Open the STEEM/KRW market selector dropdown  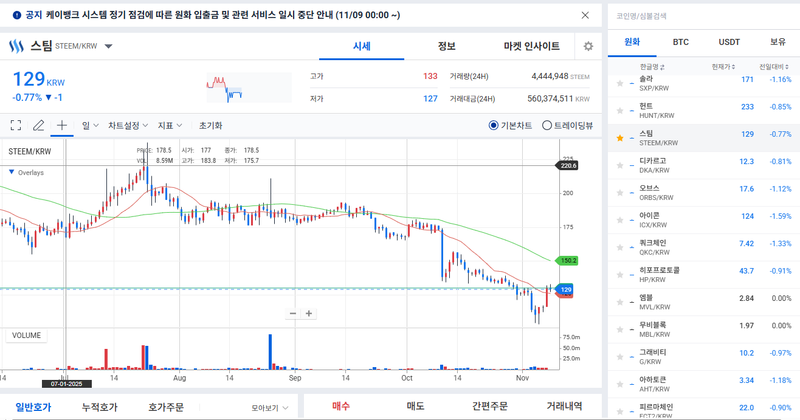click(x=108, y=46)
